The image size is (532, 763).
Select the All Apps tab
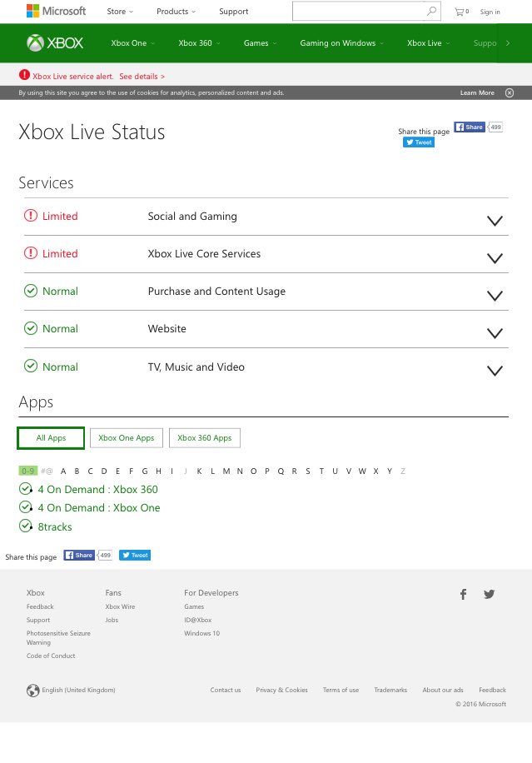[x=51, y=438]
